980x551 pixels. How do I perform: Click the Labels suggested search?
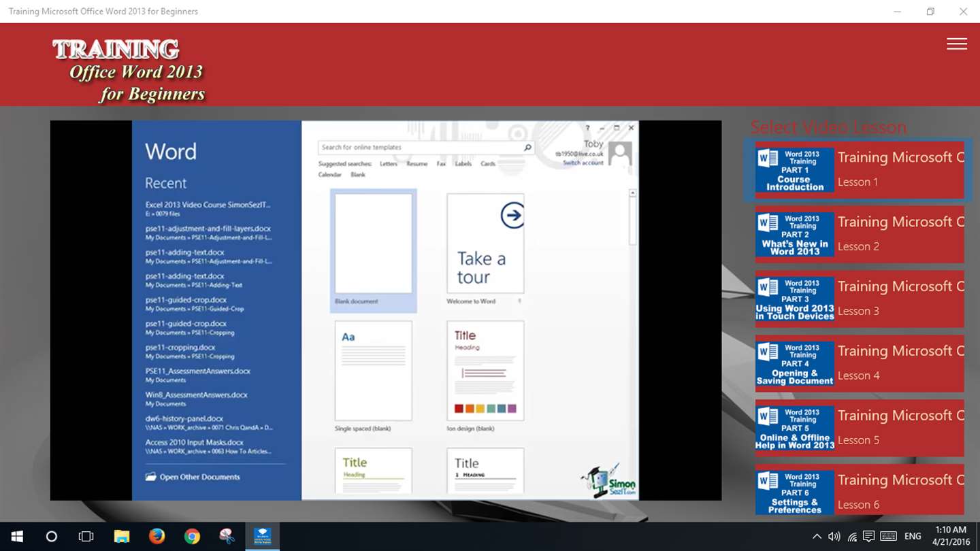click(x=463, y=164)
